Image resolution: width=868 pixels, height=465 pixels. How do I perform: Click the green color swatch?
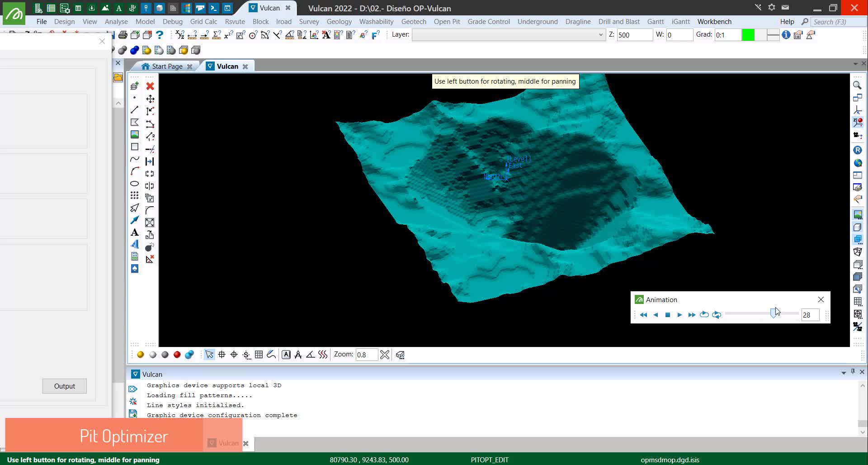tap(748, 35)
